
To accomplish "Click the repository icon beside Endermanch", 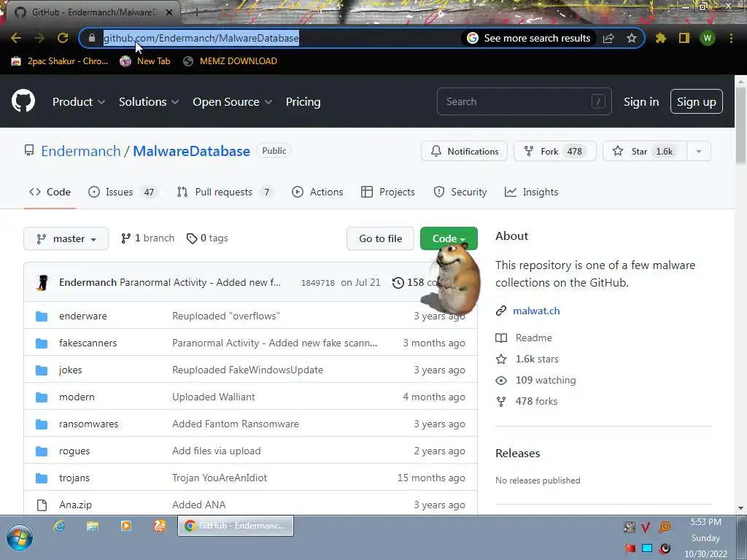I will pos(29,151).
